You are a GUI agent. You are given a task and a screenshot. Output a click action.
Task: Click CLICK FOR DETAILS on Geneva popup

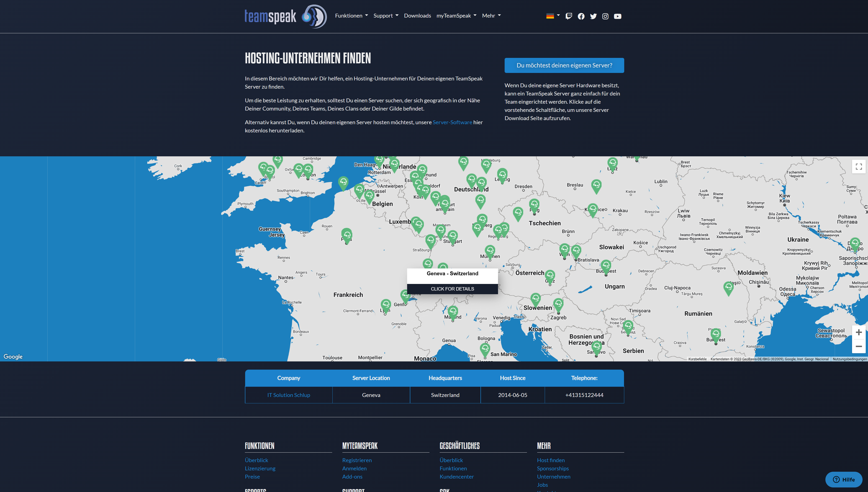point(452,289)
